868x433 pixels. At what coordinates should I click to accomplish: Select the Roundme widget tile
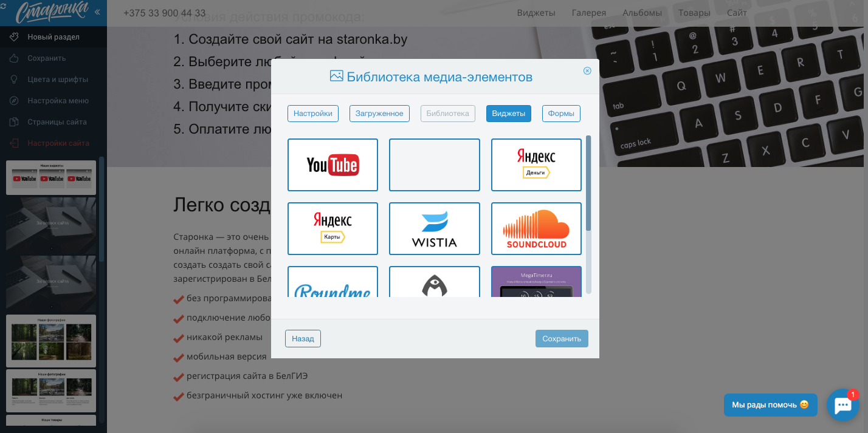332,282
